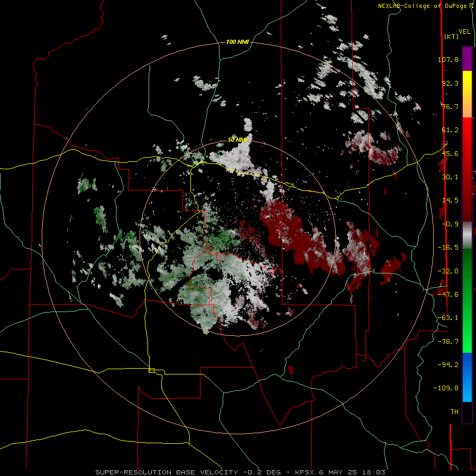Screen dimensions: 476x476
Task: Pick the blue segment of the color bar
Action: 467,377
